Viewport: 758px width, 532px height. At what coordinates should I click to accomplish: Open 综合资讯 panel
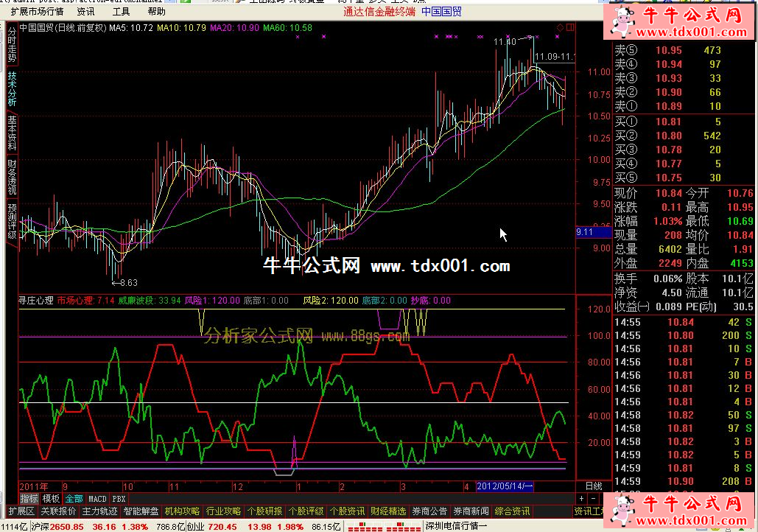(512, 511)
